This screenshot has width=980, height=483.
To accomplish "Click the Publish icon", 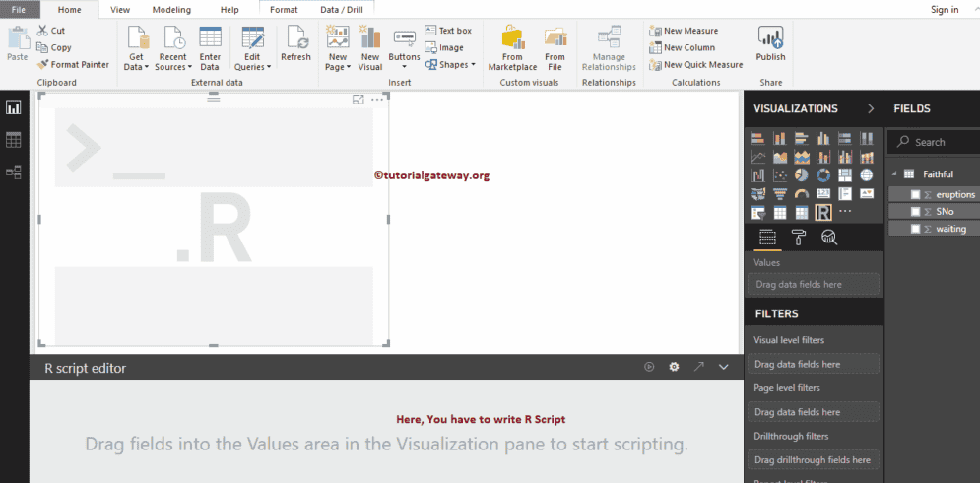I will click(x=770, y=38).
